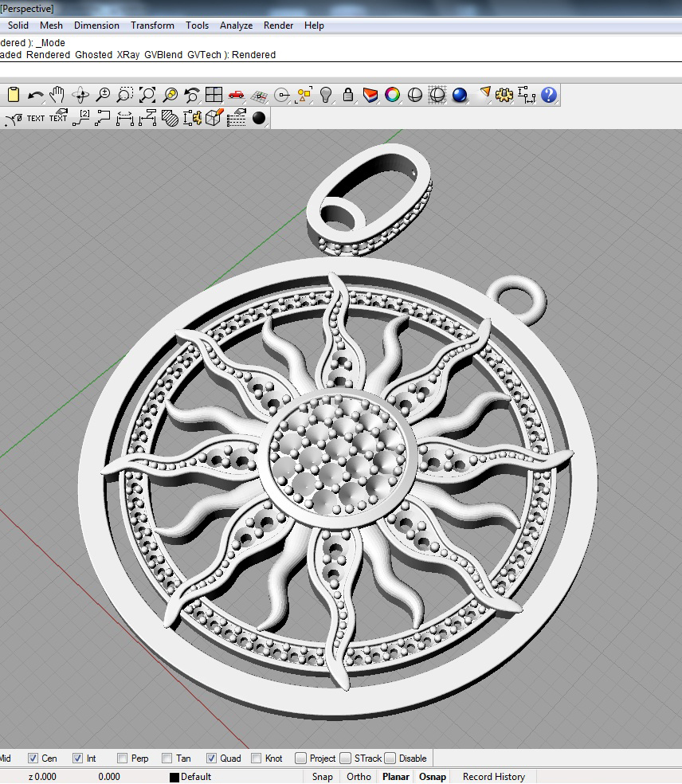The width and height of the screenshot is (682, 784).
Task: Click the orange cone spotlight icon
Action: coord(484,93)
